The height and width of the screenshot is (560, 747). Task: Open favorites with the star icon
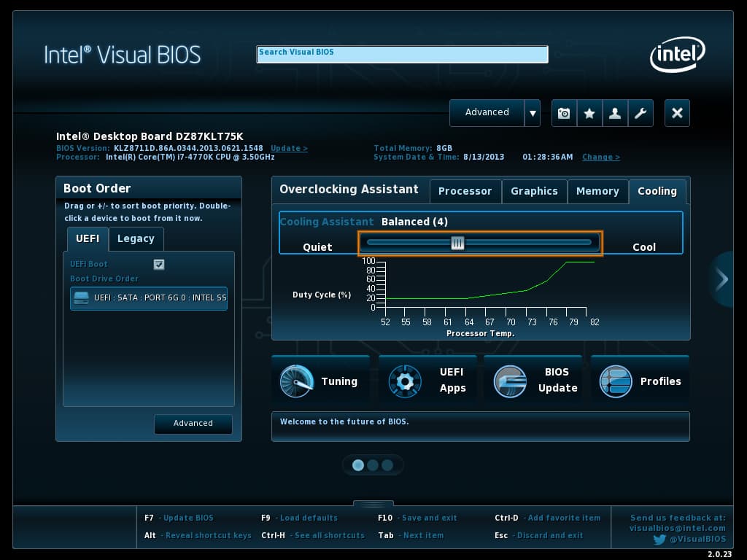pyautogui.click(x=589, y=113)
